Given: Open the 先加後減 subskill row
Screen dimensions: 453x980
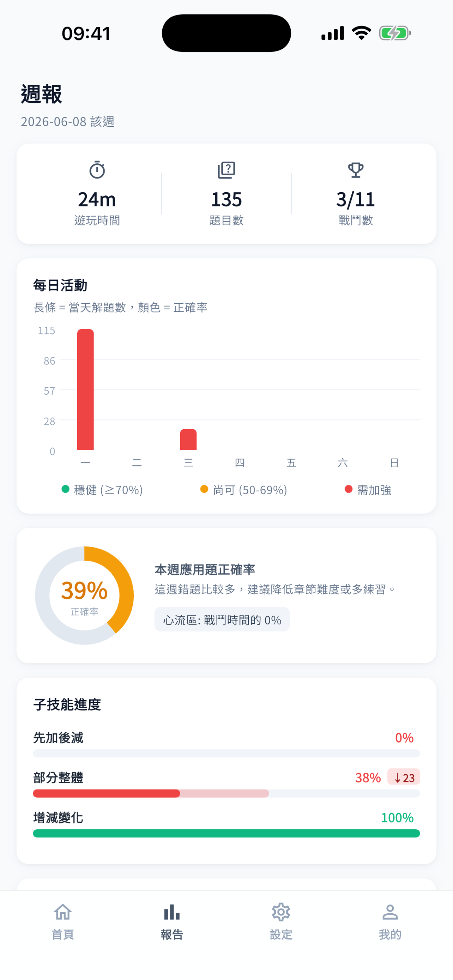Looking at the screenshot, I should tap(226, 744).
